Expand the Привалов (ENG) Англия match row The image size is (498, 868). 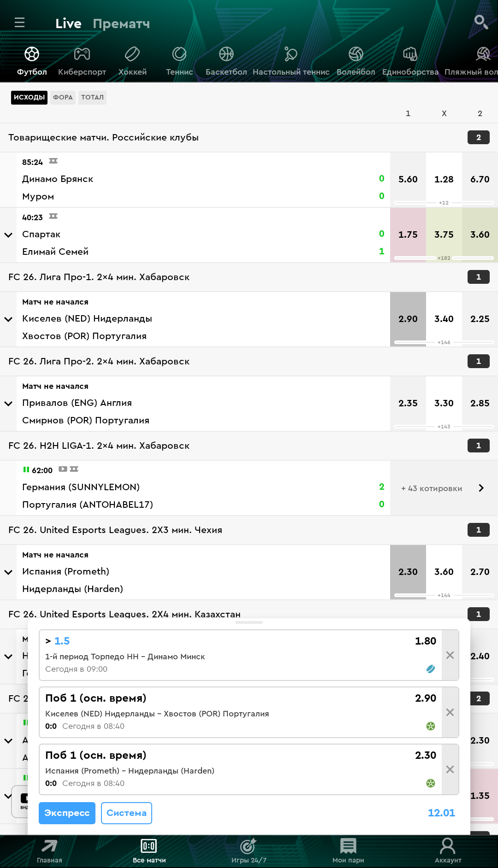click(8, 404)
